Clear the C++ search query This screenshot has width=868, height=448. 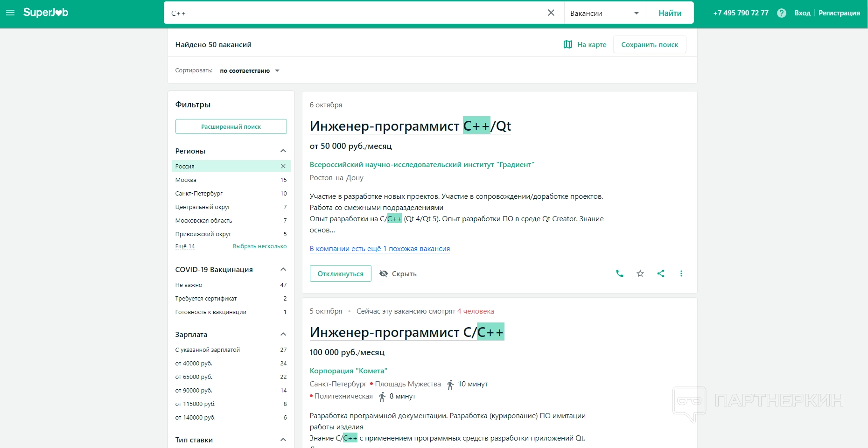551,13
